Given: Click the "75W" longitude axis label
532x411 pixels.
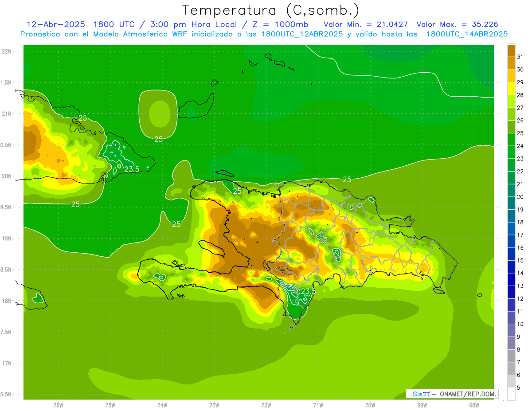Looking at the screenshot, I should (110, 405).
